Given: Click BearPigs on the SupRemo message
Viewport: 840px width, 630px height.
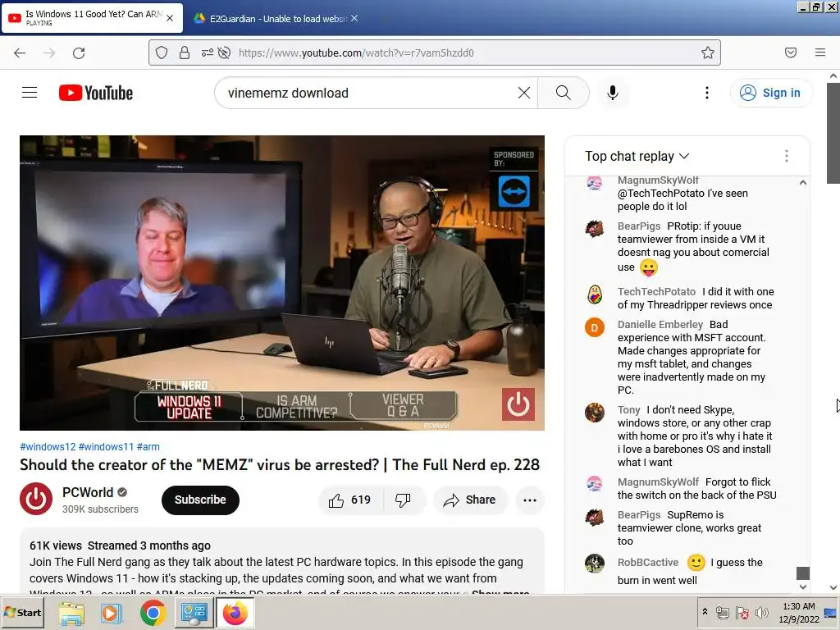Looking at the screenshot, I should (x=638, y=515).
